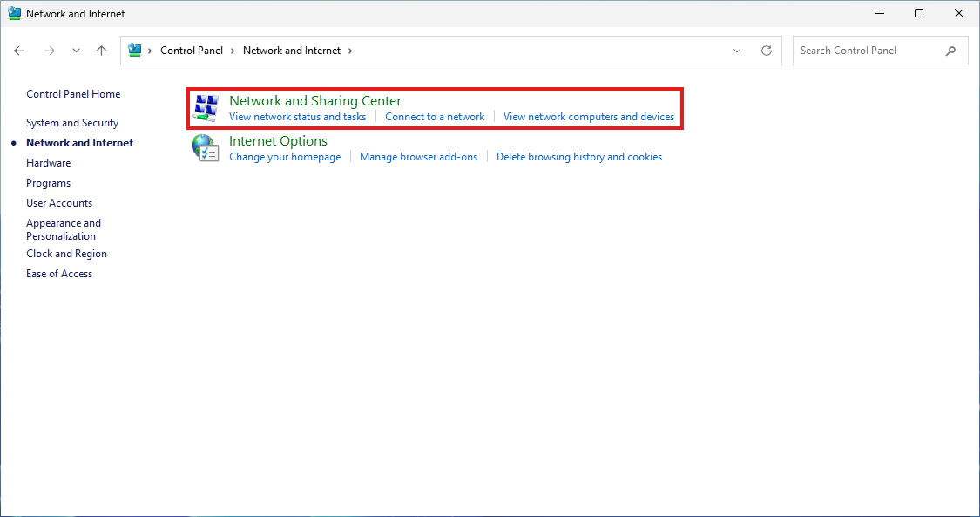Screen dimensions: 980x517
Task: Close the Network and Internet window
Action: [959, 13]
